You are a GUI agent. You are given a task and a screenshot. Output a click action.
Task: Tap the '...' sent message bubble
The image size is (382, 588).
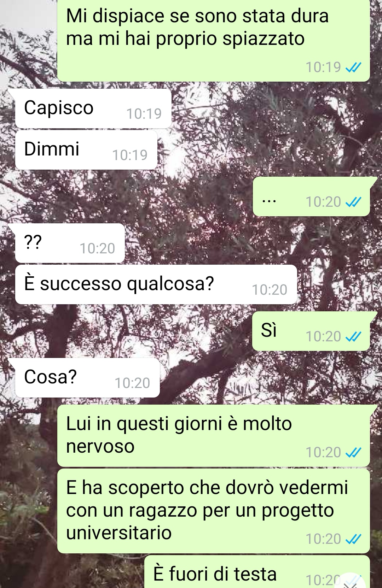pos(311,196)
